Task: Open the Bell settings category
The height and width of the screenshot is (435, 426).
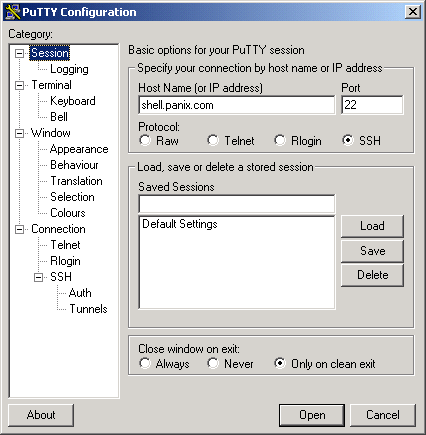Action: click(x=59, y=117)
